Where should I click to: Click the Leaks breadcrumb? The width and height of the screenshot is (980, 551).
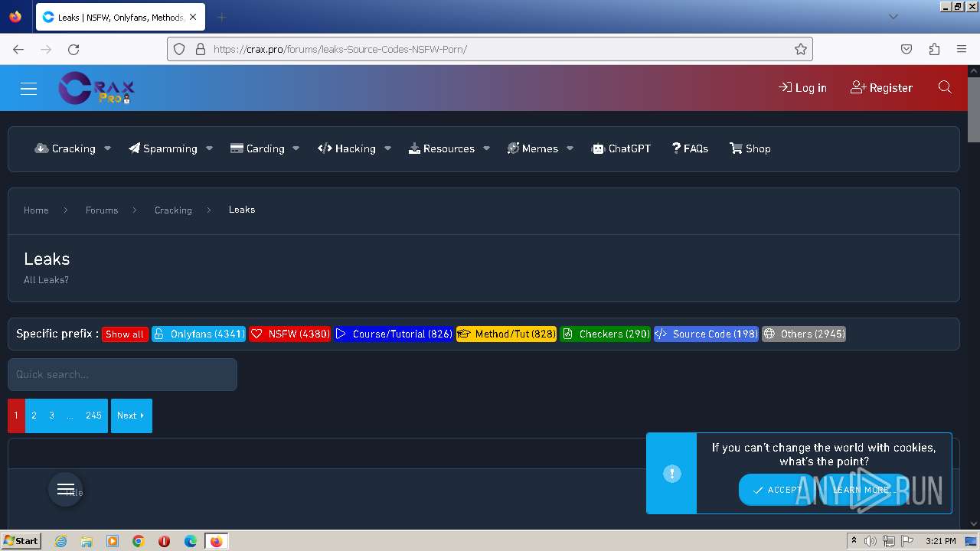coord(242,210)
